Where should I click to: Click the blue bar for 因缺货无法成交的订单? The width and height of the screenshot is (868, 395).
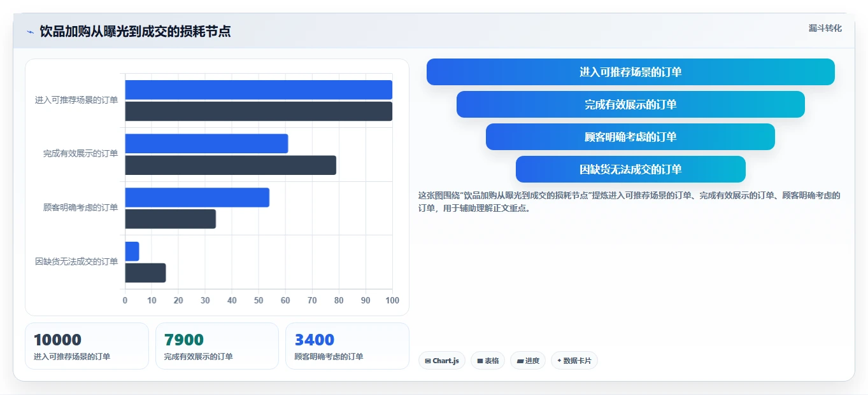pyautogui.click(x=132, y=251)
